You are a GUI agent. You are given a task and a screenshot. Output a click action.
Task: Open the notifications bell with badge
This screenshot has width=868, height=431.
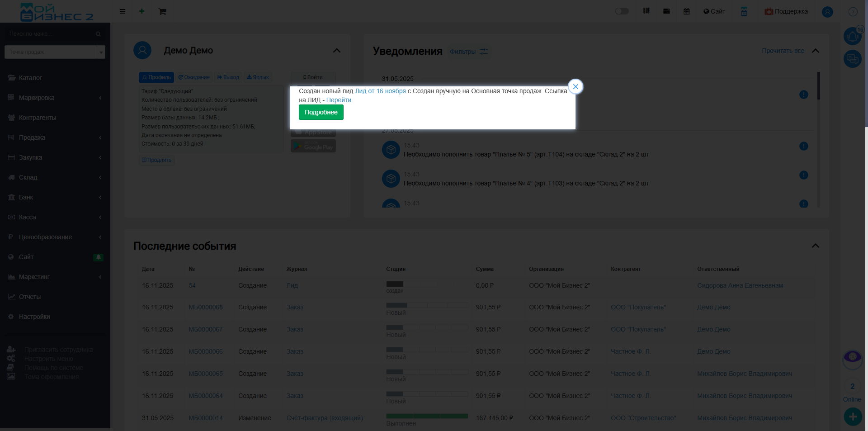pyautogui.click(x=852, y=36)
